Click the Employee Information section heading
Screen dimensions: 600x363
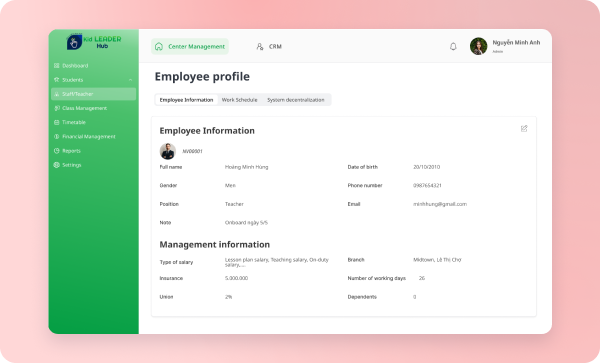pyautogui.click(x=207, y=131)
